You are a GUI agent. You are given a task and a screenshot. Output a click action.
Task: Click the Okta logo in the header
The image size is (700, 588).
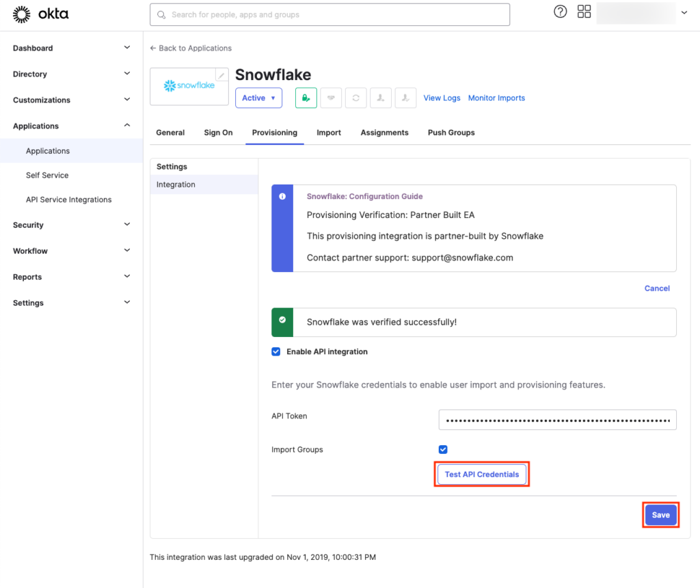pos(41,14)
